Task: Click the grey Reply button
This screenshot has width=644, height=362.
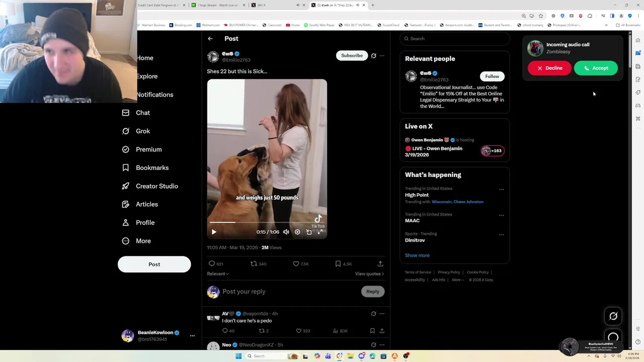Action: [x=373, y=292]
